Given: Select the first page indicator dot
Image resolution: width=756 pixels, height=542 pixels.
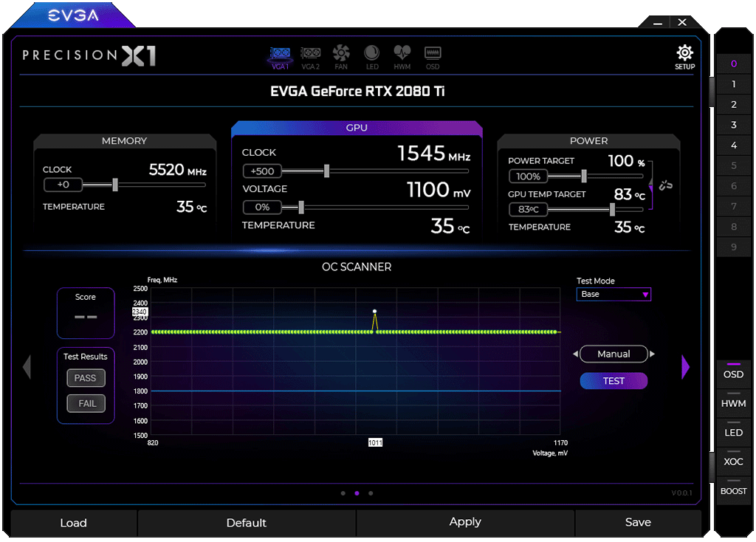Looking at the screenshot, I should point(343,493).
